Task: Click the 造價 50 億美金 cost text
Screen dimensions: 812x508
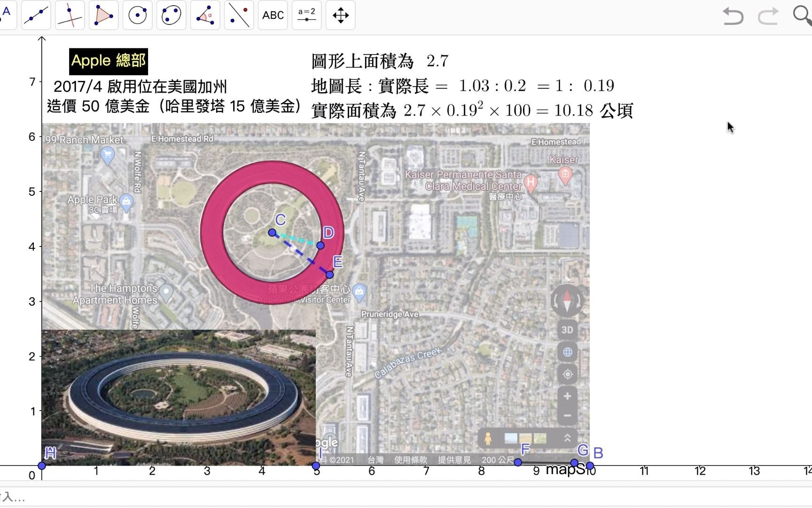Action: [174, 106]
